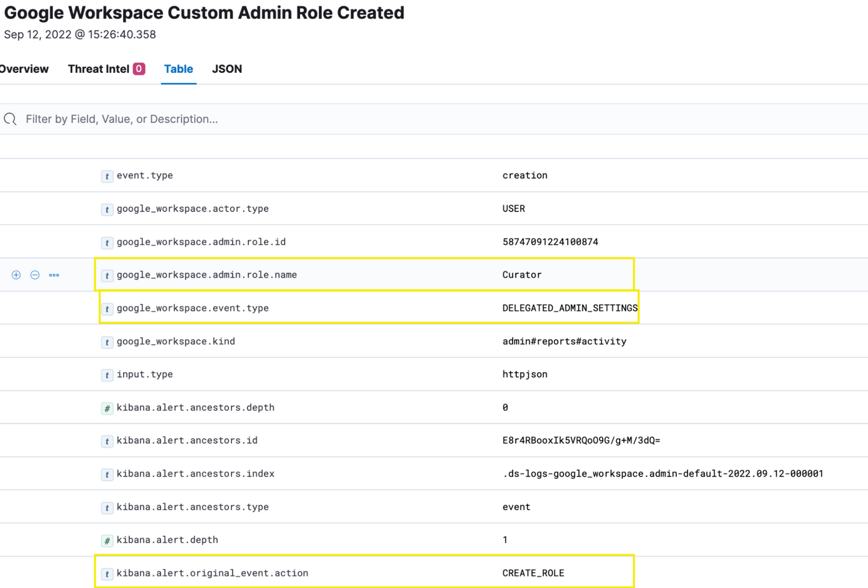This screenshot has width=868, height=588.
Task: Switch to the JSON tab
Action: click(227, 69)
